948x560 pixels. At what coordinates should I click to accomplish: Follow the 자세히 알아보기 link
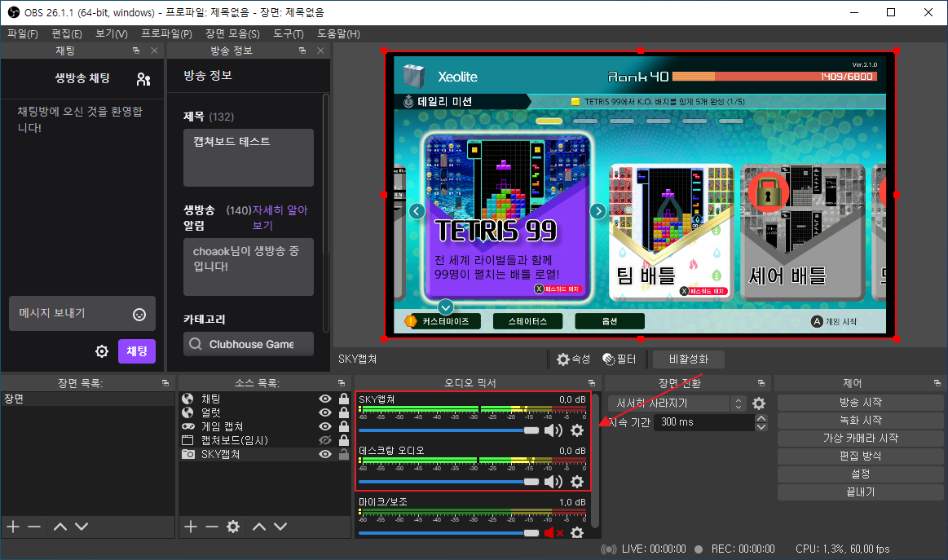tap(280, 218)
